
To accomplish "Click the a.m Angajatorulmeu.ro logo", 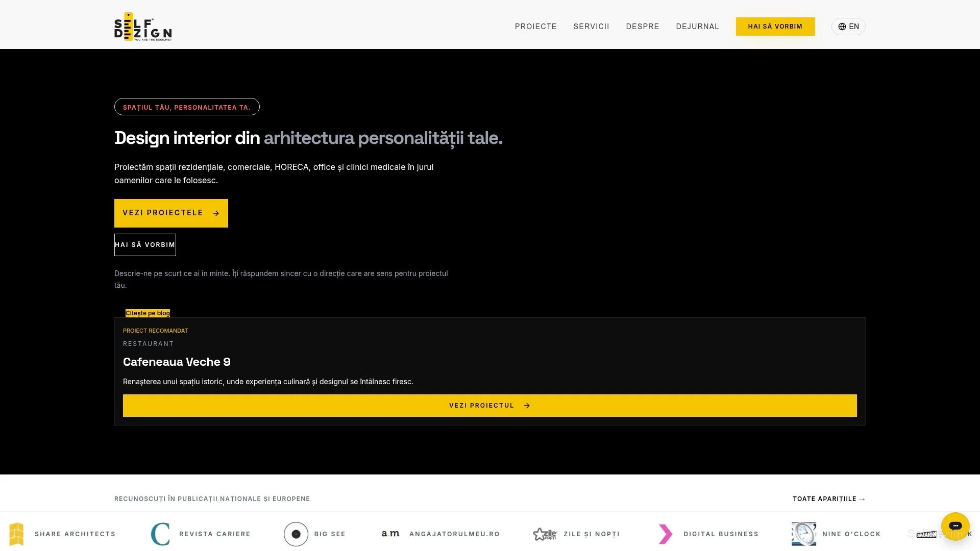I will [390, 534].
